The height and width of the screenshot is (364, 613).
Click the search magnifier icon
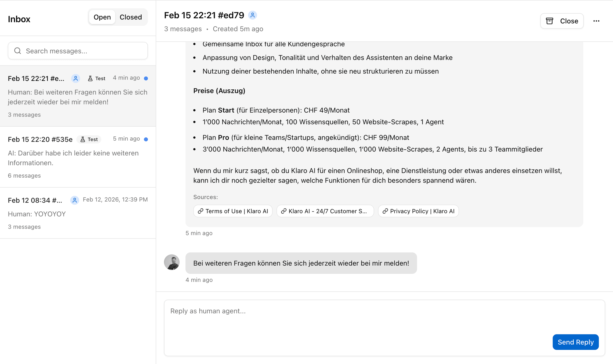point(17,50)
